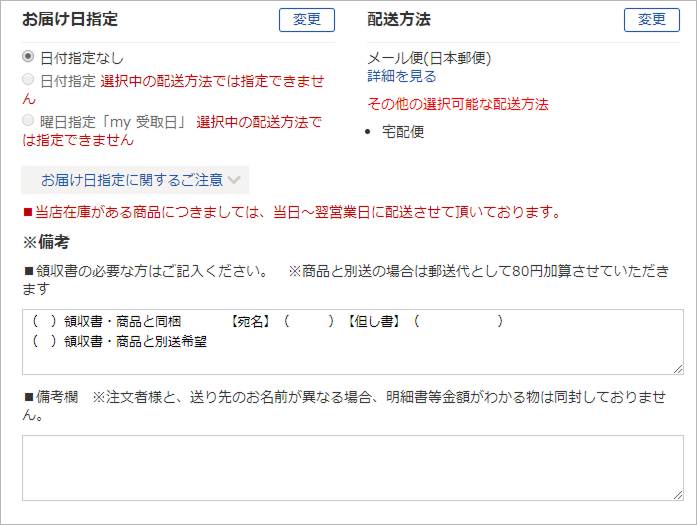Viewport: 697px width, 525px height.
Task: Select the 日付指定なし radio button
Action: tap(28, 56)
